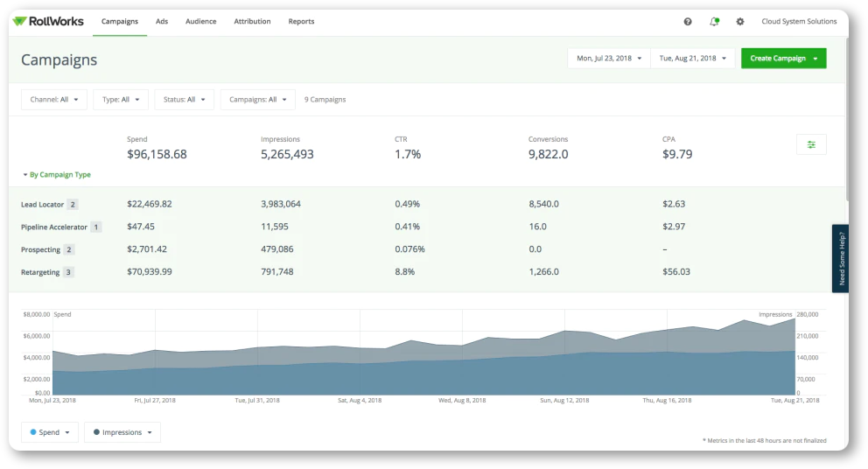Click the total Impressions value 5,265,493
Image resolution: width=868 pixels, height=469 pixels.
287,155
